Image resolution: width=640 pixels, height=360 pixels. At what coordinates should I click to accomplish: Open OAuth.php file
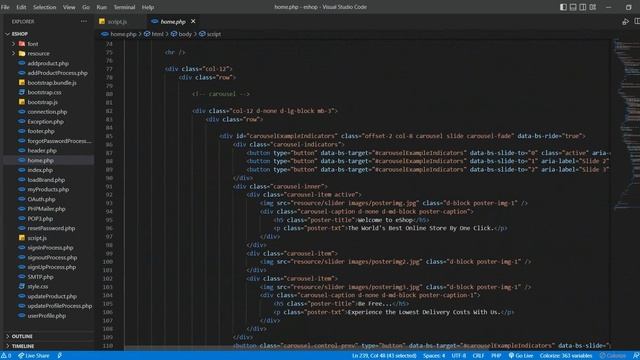tap(41, 199)
